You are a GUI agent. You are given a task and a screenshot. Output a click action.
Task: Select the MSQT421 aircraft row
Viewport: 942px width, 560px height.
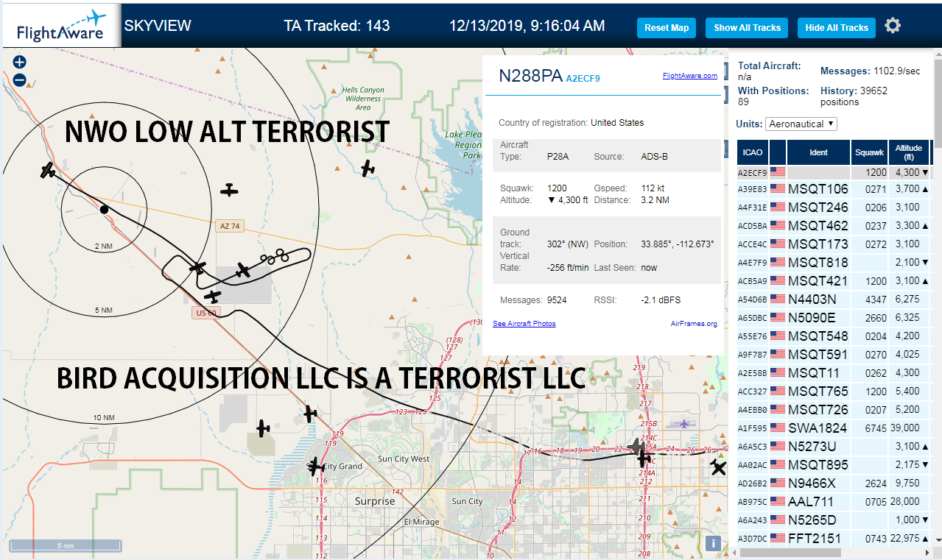click(834, 281)
